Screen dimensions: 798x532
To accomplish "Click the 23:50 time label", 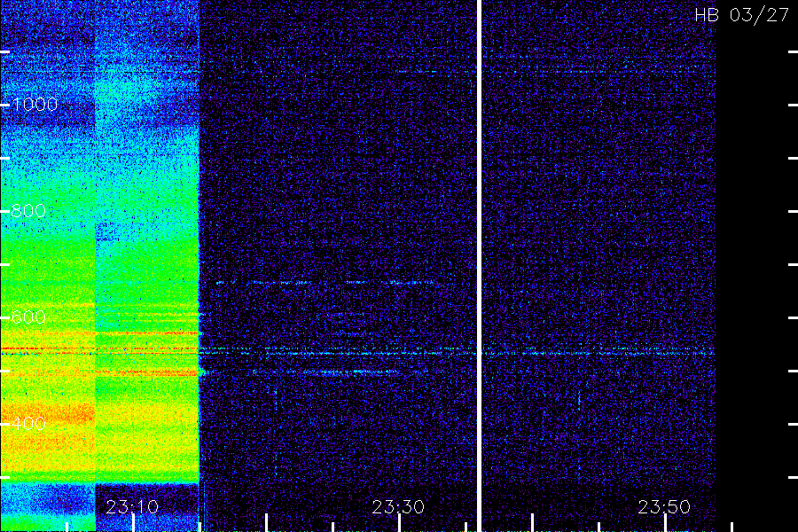I will [664, 506].
